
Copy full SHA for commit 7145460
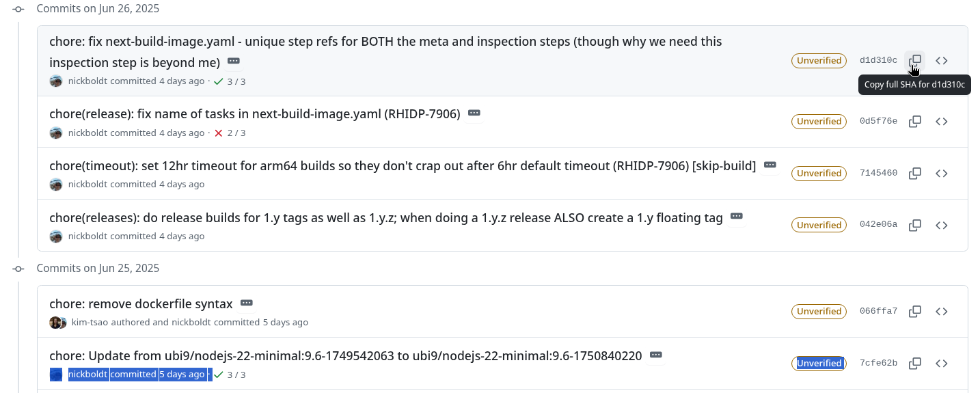[915, 174]
